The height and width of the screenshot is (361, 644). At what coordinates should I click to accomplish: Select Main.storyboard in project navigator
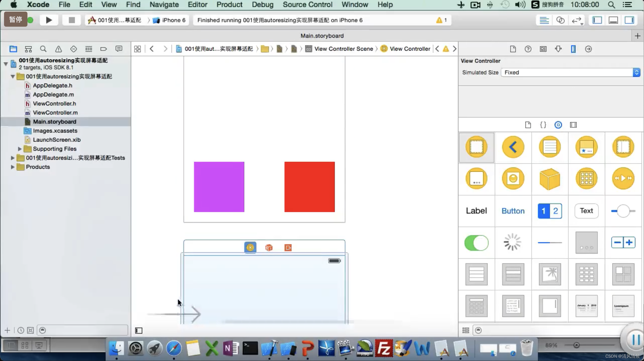[x=54, y=121]
